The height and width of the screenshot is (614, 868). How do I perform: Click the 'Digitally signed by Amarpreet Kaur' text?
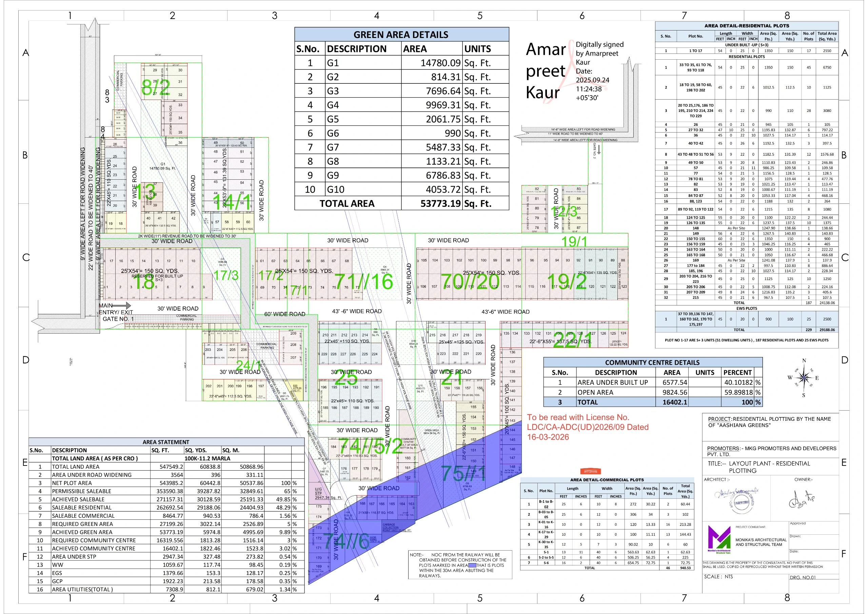[599, 53]
